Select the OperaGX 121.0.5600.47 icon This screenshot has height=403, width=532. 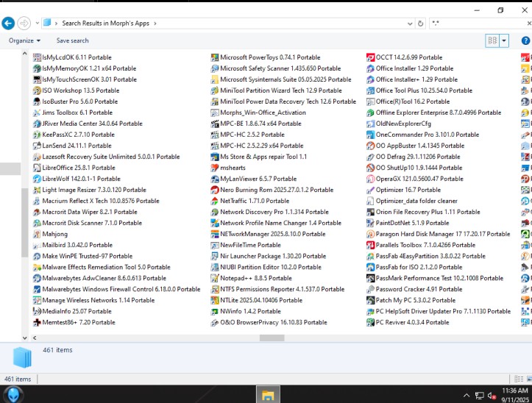pyautogui.click(x=371, y=179)
